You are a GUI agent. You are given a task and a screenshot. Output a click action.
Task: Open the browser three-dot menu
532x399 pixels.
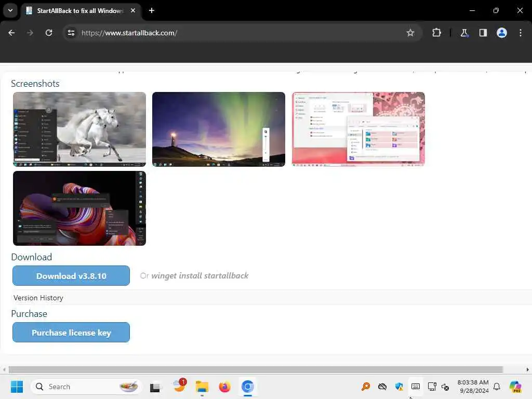(x=520, y=33)
